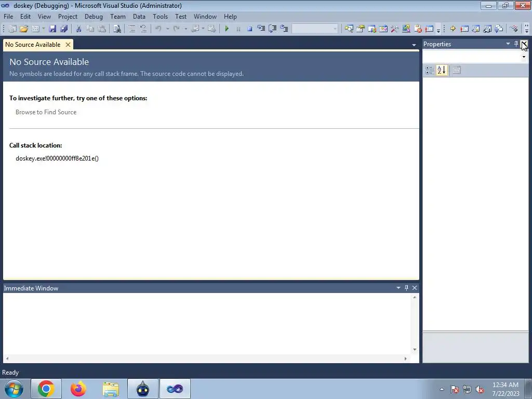
Task: Click the New Project toolbar icon
Action: [12, 29]
